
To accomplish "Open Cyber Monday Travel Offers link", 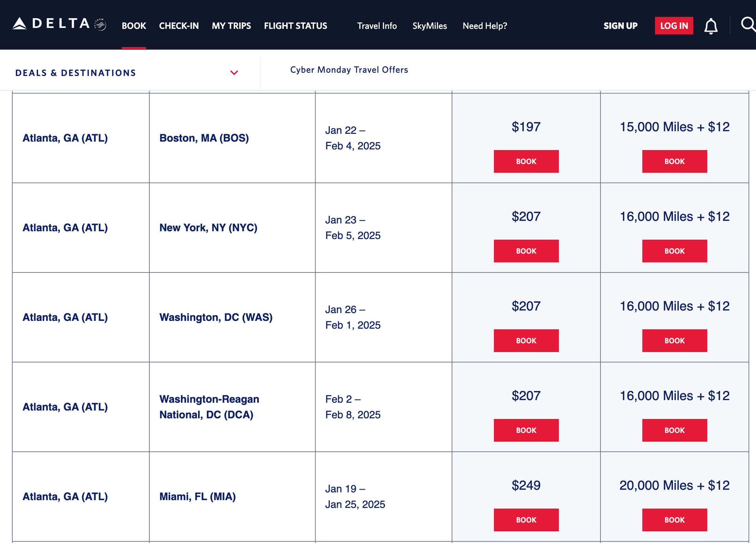I will point(349,70).
